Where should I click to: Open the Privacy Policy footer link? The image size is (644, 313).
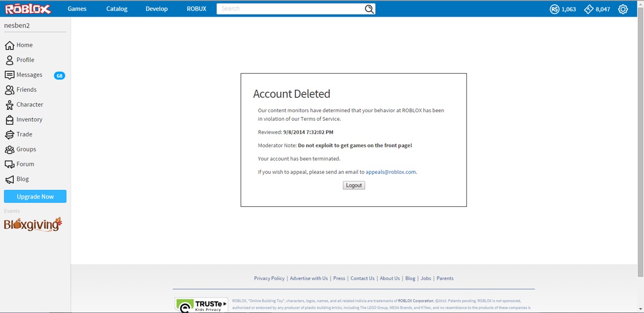[269, 279]
